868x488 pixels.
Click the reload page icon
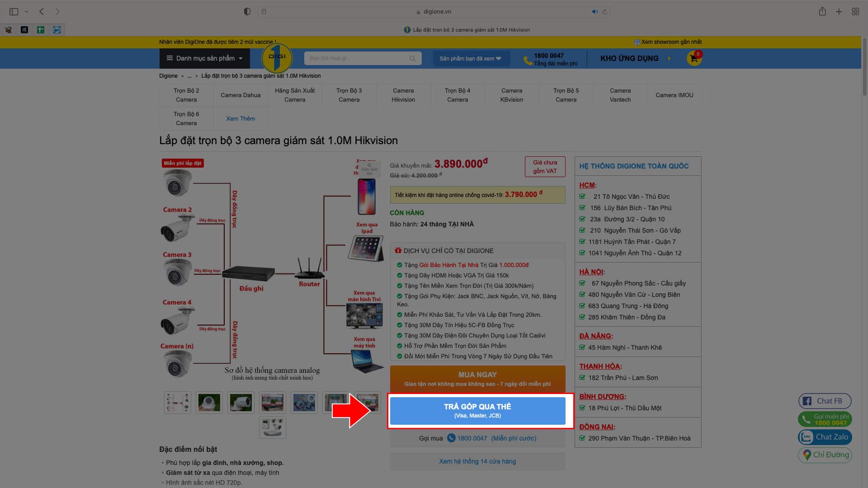coord(604,12)
